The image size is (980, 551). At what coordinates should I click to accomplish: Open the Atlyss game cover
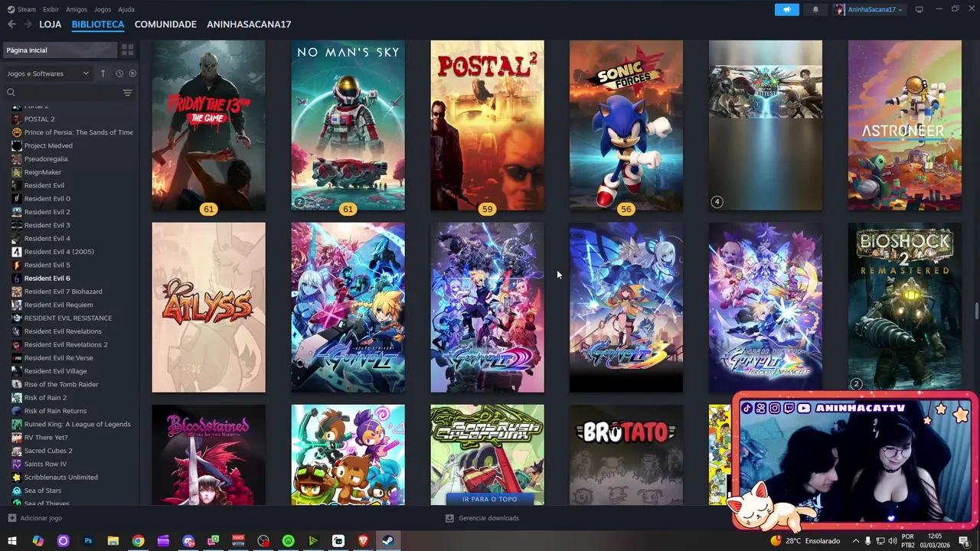coord(208,308)
